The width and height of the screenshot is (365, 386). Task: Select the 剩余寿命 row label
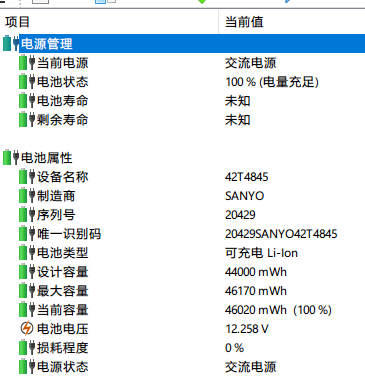[63, 120]
